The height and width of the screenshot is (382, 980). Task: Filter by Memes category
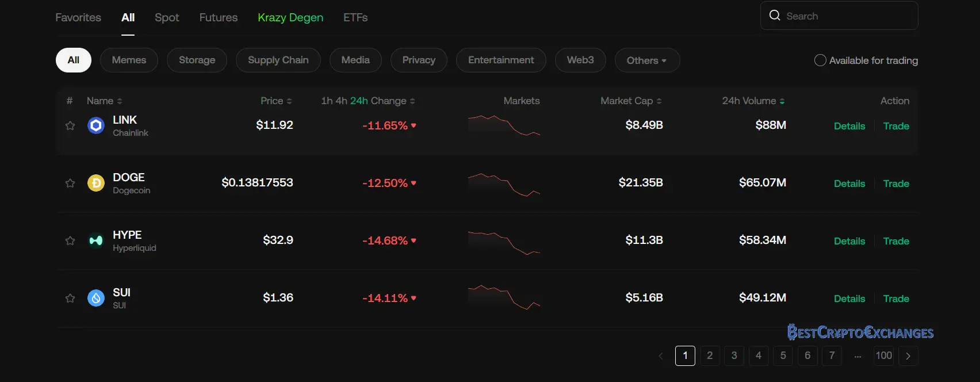pos(129,60)
